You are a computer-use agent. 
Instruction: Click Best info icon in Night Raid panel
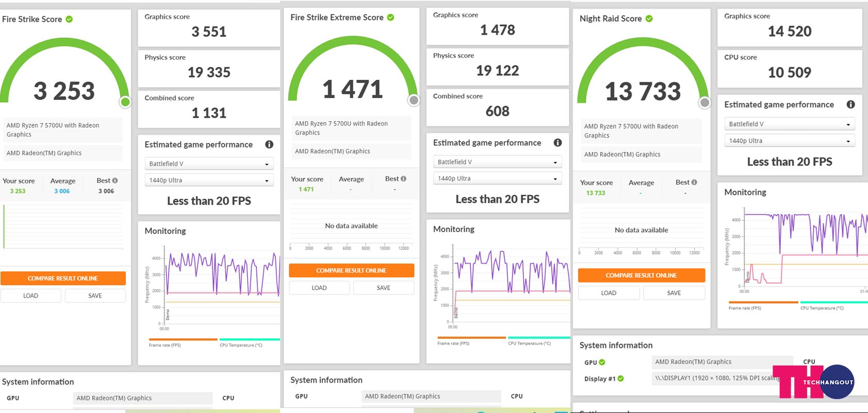pos(694,182)
